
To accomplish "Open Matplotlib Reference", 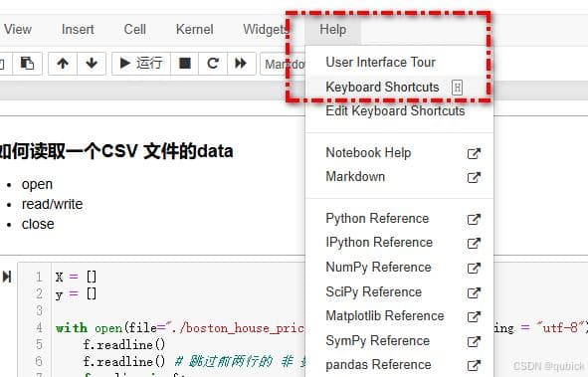I will click(399, 316).
